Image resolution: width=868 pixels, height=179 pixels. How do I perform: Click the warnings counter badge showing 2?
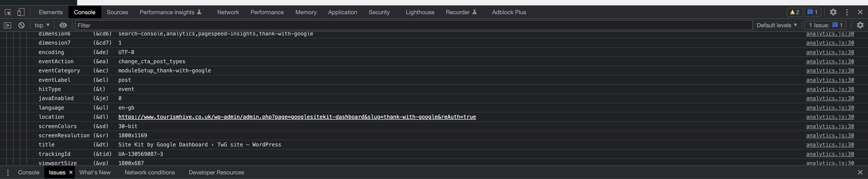(x=794, y=12)
